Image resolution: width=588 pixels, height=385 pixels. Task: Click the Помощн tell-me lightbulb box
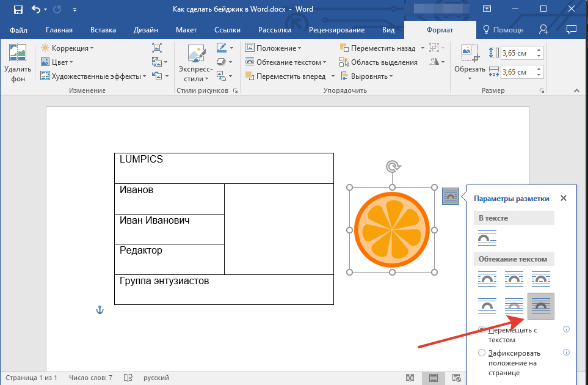coord(503,30)
